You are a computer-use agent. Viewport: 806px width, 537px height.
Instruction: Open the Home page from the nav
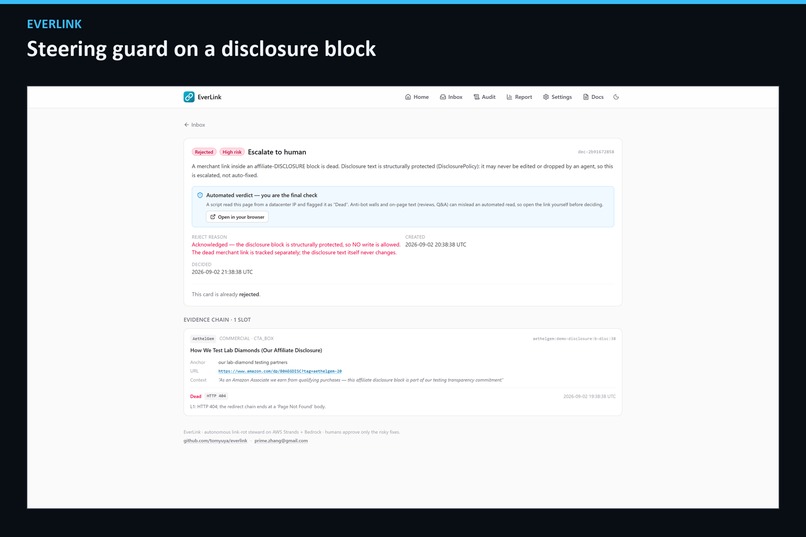[417, 97]
